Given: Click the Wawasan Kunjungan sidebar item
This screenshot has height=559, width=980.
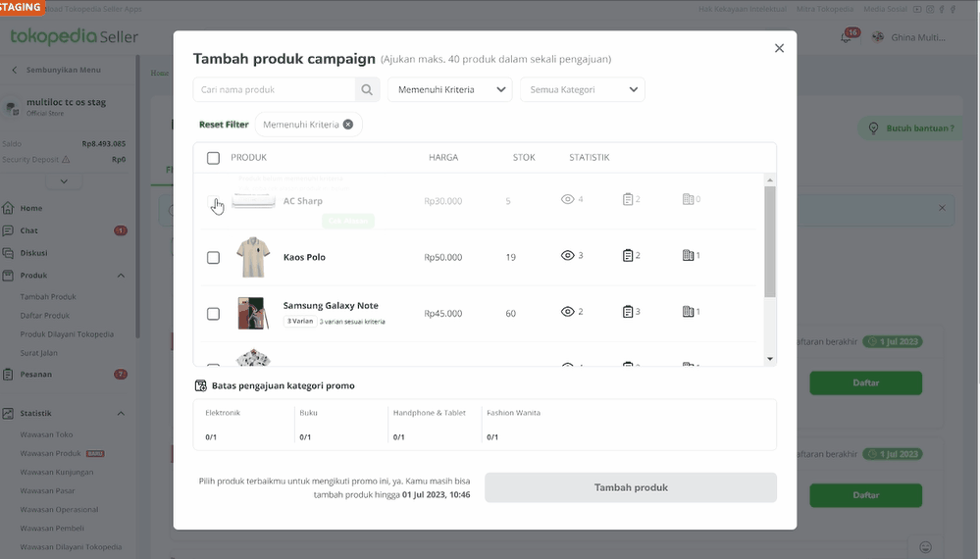Looking at the screenshot, I should point(57,472).
